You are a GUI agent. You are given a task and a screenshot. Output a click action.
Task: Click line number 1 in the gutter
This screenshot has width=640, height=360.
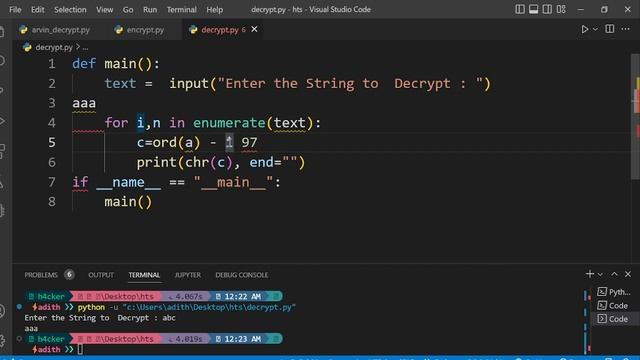(x=51, y=64)
